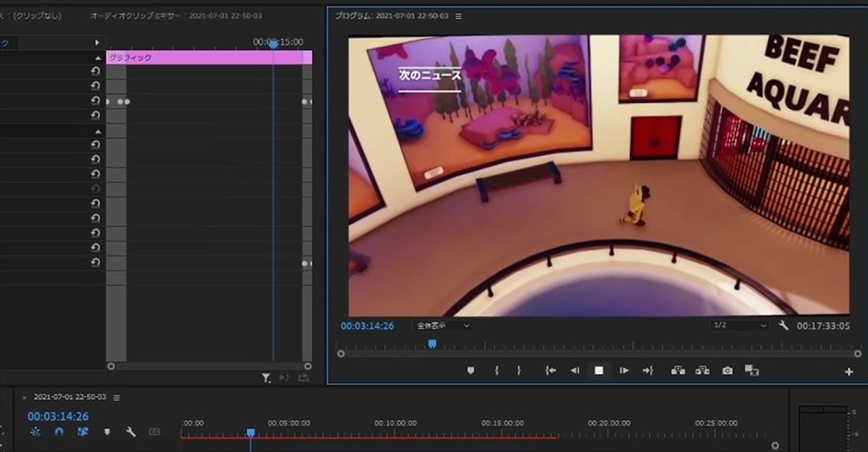Click right handle of Program monitor zoom bar
Image resolution: width=868 pixels, height=452 pixels.
858,354
